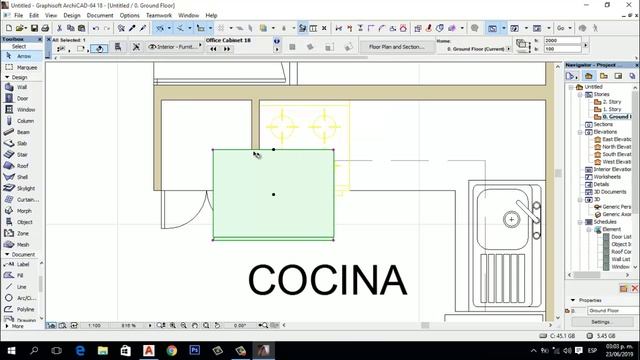Go to previous library object arrow

point(213,49)
